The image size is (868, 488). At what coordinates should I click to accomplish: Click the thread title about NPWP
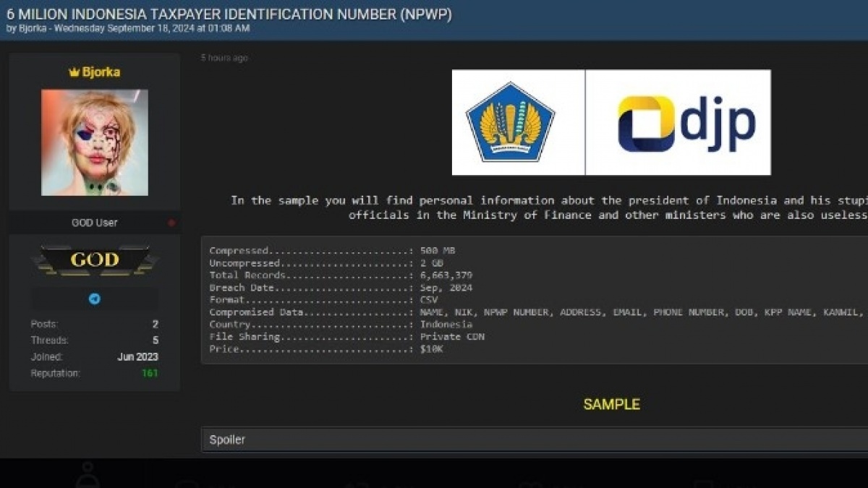click(229, 14)
